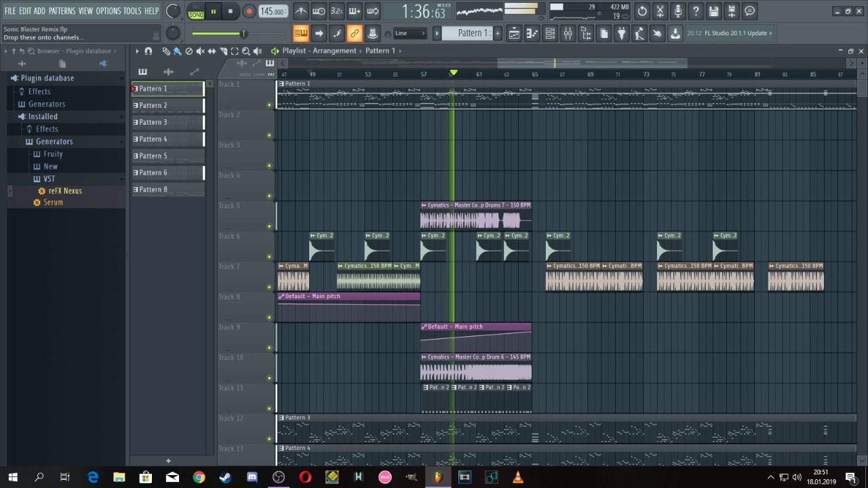Toggle Song mode switch
This screenshot has height=488, width=868.
coord(196,12)
